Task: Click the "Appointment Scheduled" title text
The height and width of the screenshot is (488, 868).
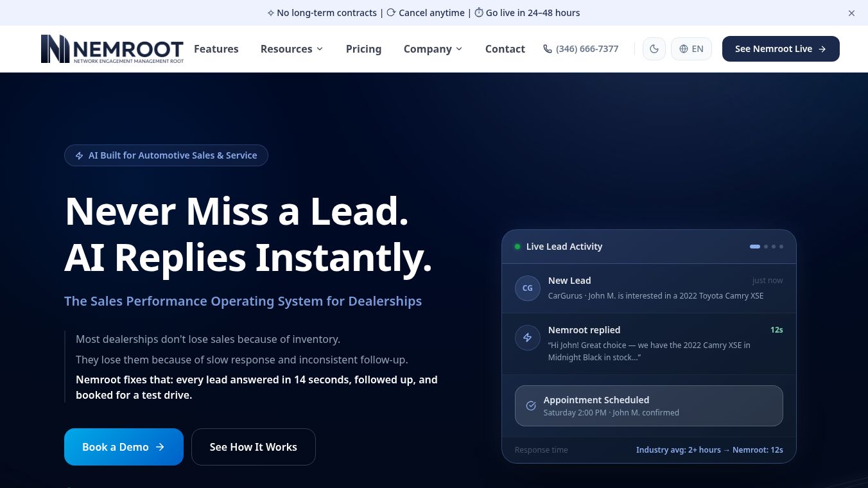Action: coord(596,400)
